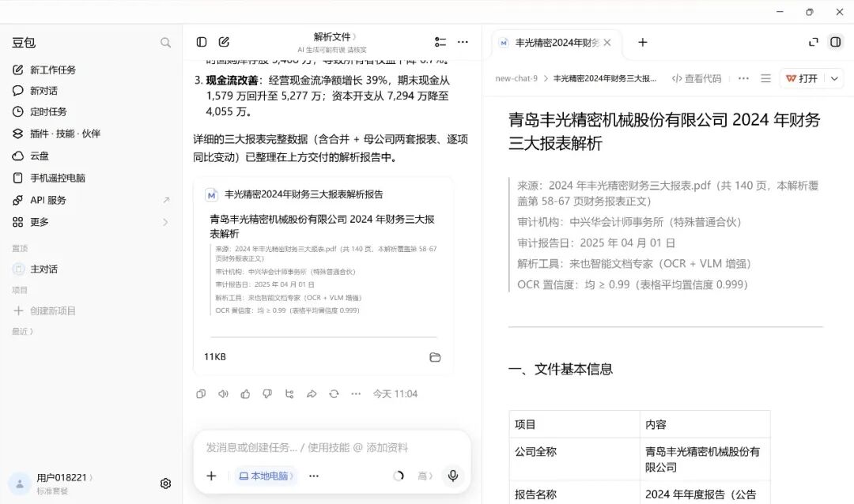Viewport: 854px width, 504px height.
Task: Open the 高 level dropdown
Action: tap(425, 476)
